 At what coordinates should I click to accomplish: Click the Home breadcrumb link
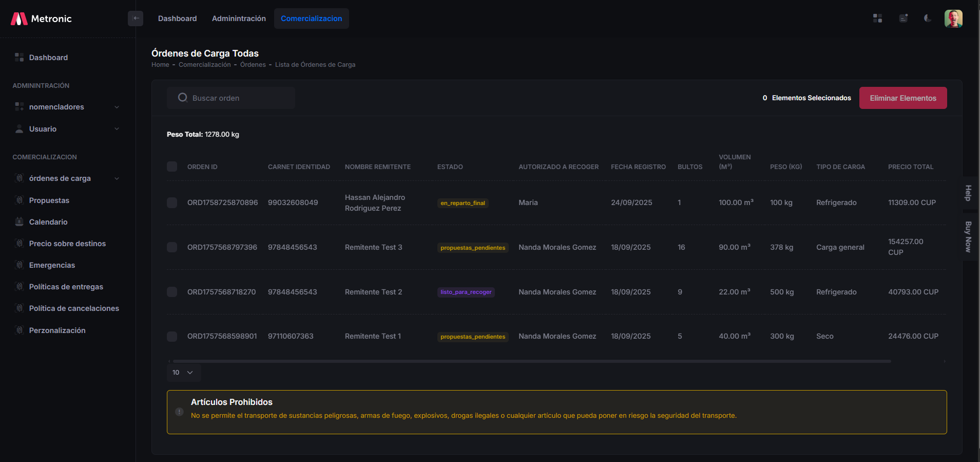[x=160, y=65]
